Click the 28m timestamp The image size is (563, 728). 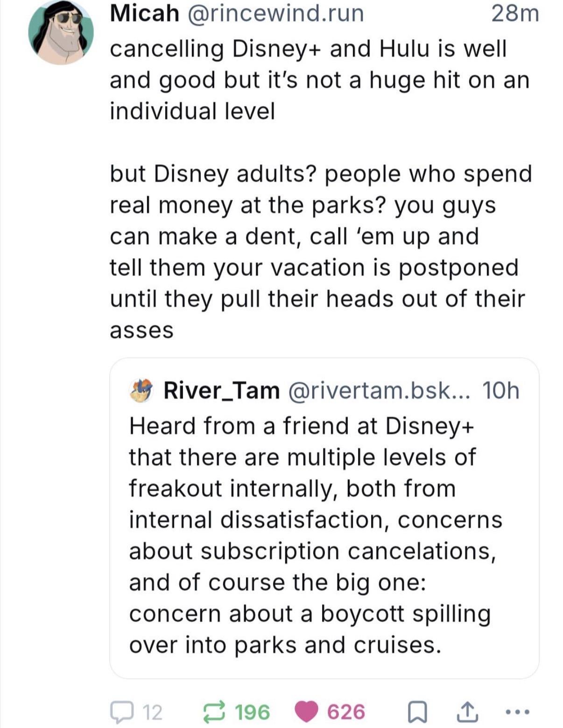point(515,13)
